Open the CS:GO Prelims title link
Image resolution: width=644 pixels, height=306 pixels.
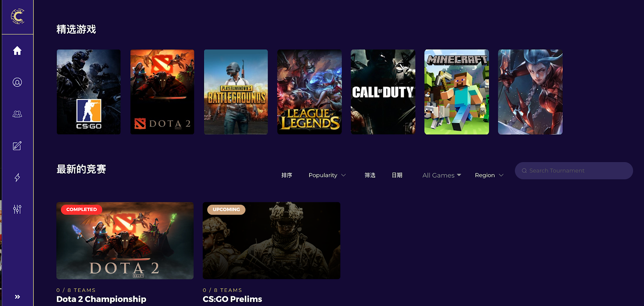pos(233,299)
